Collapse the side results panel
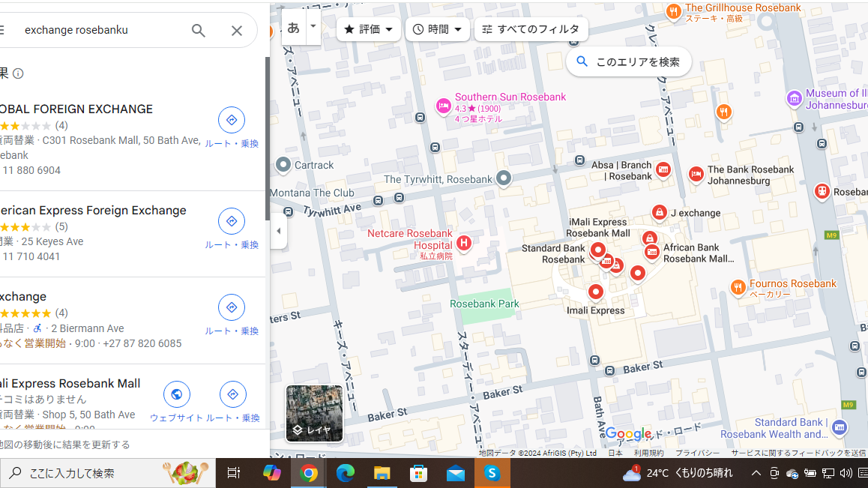The width and height of the screenshot is (868, 488). click(x=278, y=231)
